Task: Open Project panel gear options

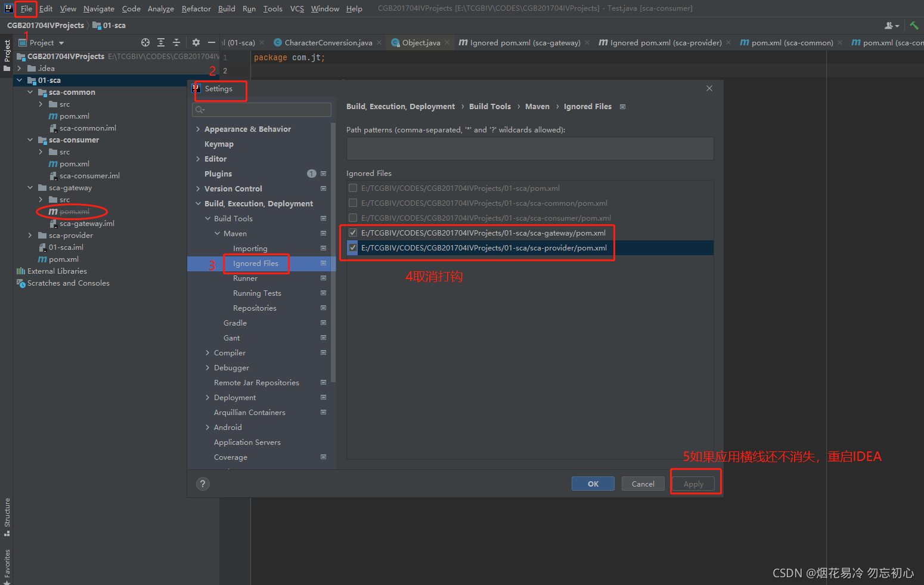Action: 196,42
